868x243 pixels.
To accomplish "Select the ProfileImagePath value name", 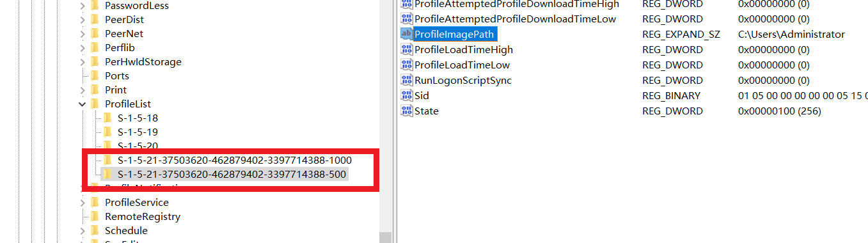I will (x=455, y=34).
